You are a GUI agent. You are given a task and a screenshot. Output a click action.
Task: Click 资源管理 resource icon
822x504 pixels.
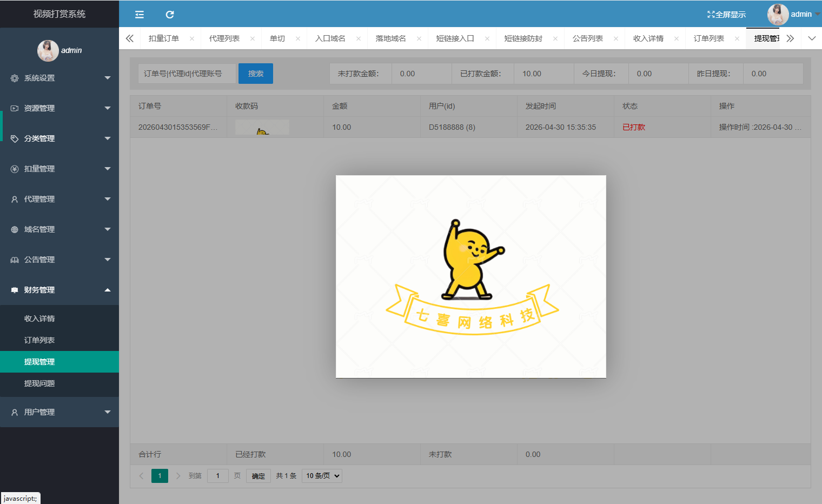click(x=15, y=108)
